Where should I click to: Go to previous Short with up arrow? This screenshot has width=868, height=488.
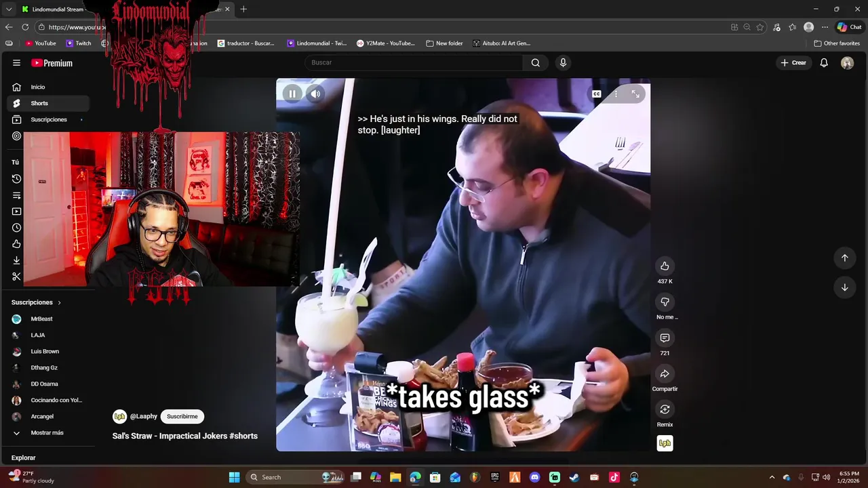tap(844, 258)
